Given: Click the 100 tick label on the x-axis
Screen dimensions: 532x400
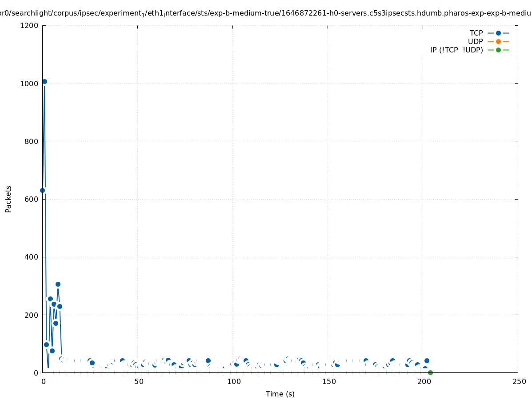Looking at the screenshot, I should click(x=234, y=381).
